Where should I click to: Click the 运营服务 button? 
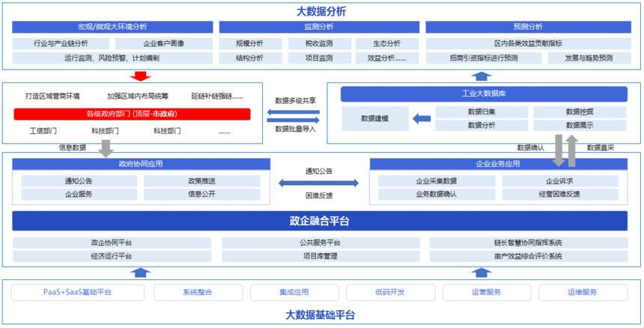[486, 292]
